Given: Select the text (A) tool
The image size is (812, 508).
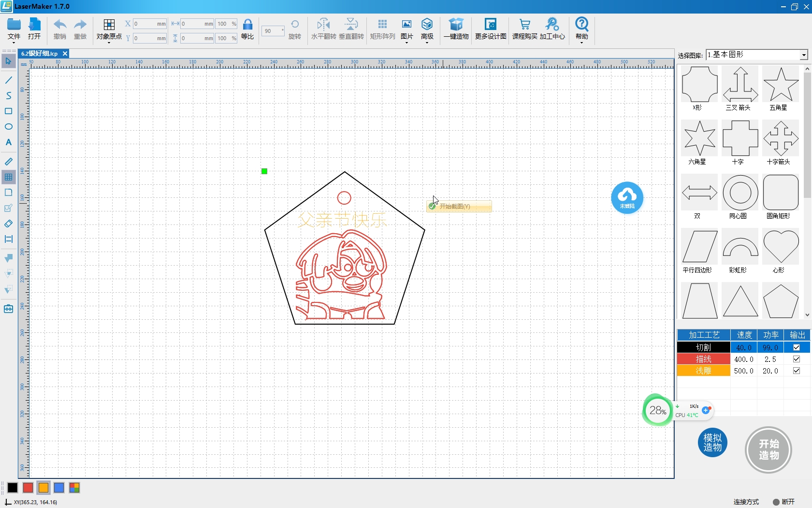Looking at the screenshot, I should pyautogui.click(x=8, y=142).
